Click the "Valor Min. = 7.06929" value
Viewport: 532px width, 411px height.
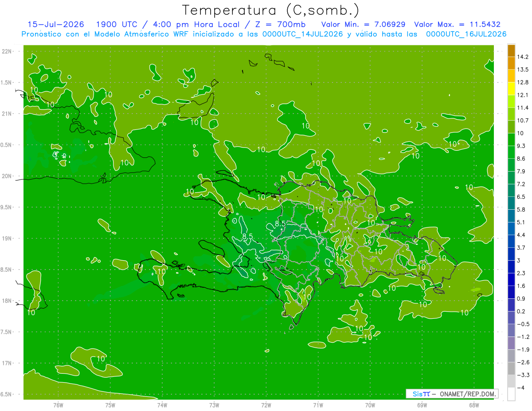click(x=364, y=24)
